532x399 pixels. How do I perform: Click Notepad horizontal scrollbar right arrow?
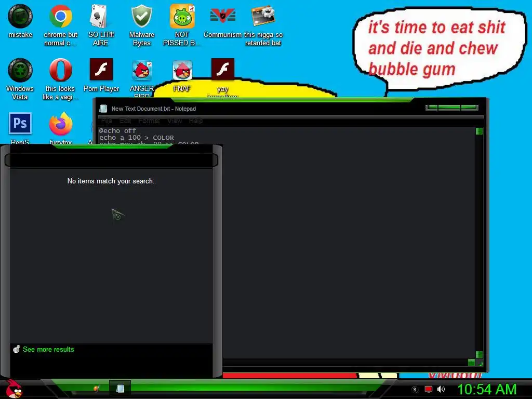[471, 362]
